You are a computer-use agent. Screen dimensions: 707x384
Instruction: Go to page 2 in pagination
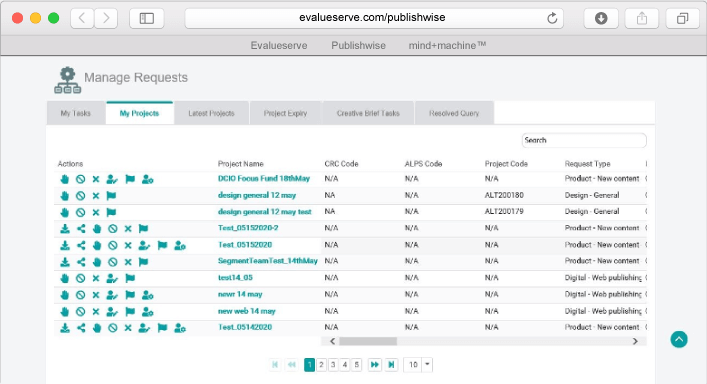(x=321, y=364)
